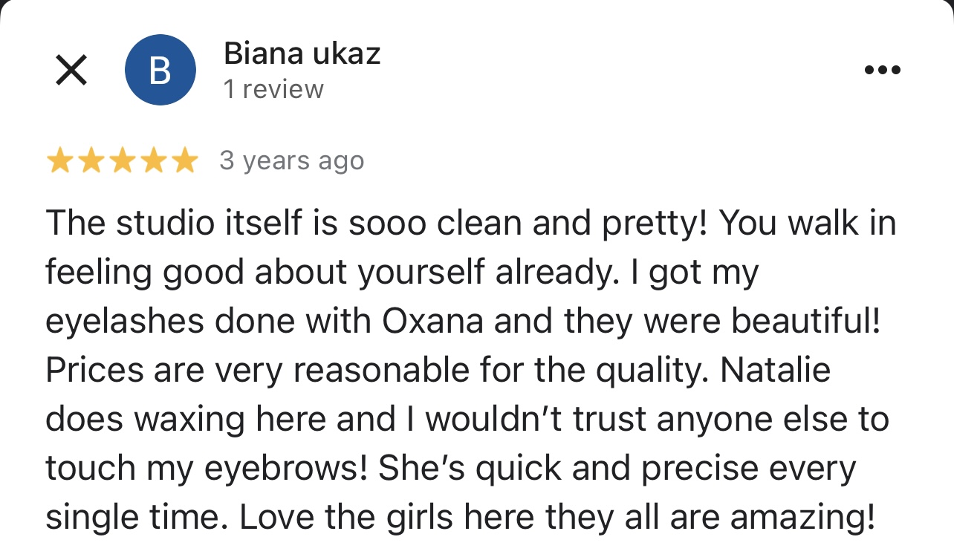
Task: Click the fifth gold rating star
Action: point(185,161)
